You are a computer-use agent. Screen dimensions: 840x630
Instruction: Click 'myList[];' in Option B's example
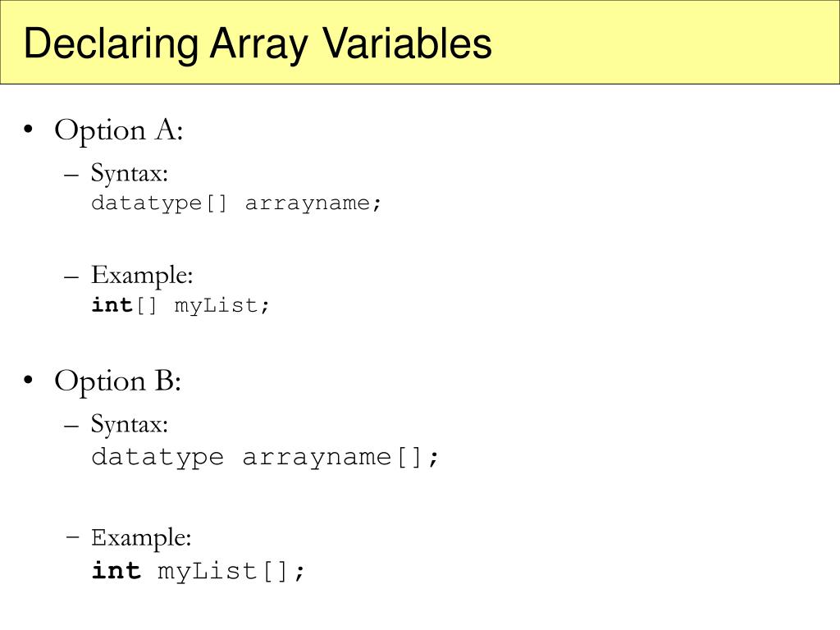tap(231, 572)
